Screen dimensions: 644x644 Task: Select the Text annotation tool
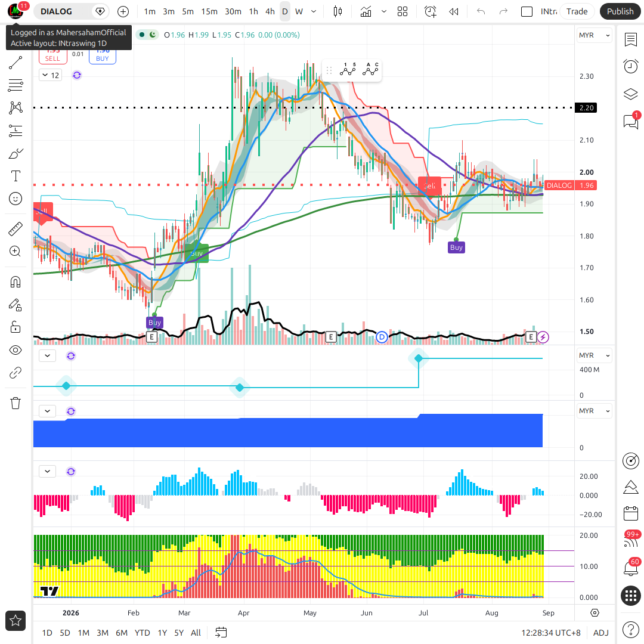click(16, 176)
